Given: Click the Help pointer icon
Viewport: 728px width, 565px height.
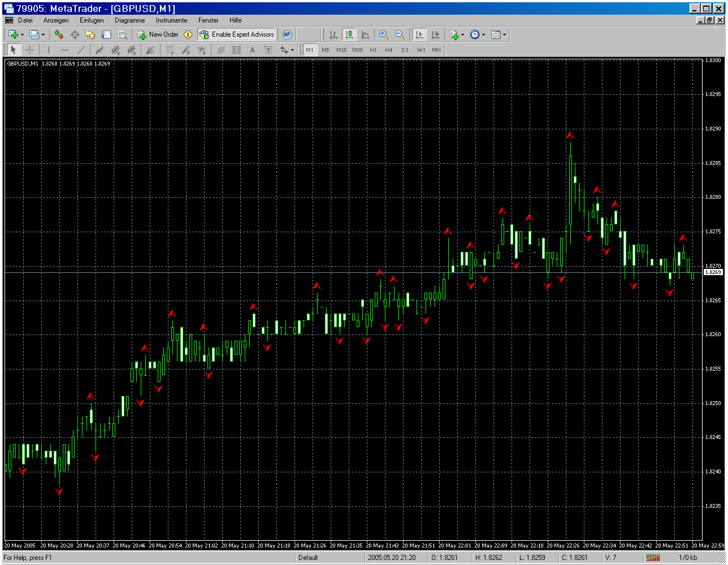Looking at the screenshot, I should pyautogui.click(x=287, y=34).
